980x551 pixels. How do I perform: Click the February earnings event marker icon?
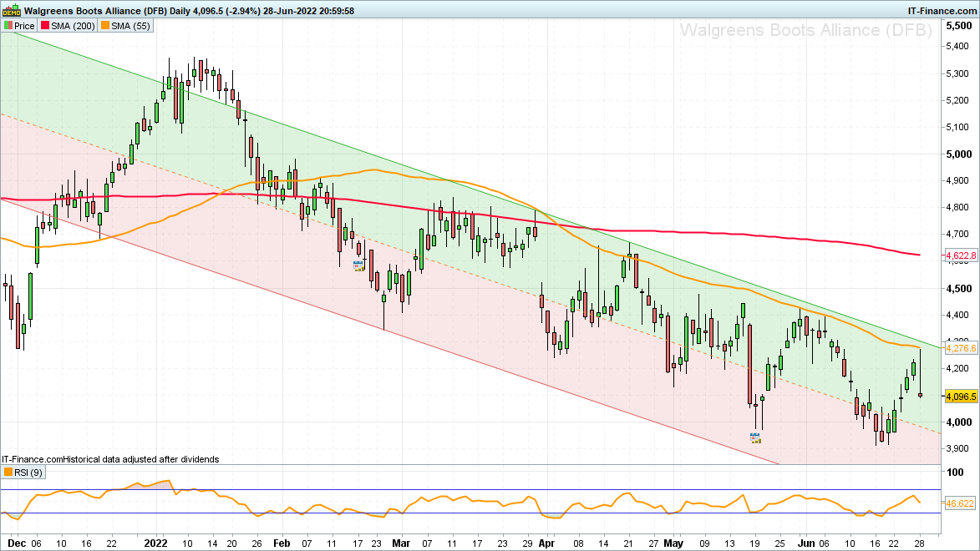[x=358, y=265]
